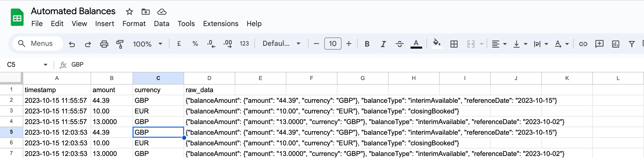Toggle strikethrough formatting
This screenshot has height=158, width=644.
coord(399,44)
